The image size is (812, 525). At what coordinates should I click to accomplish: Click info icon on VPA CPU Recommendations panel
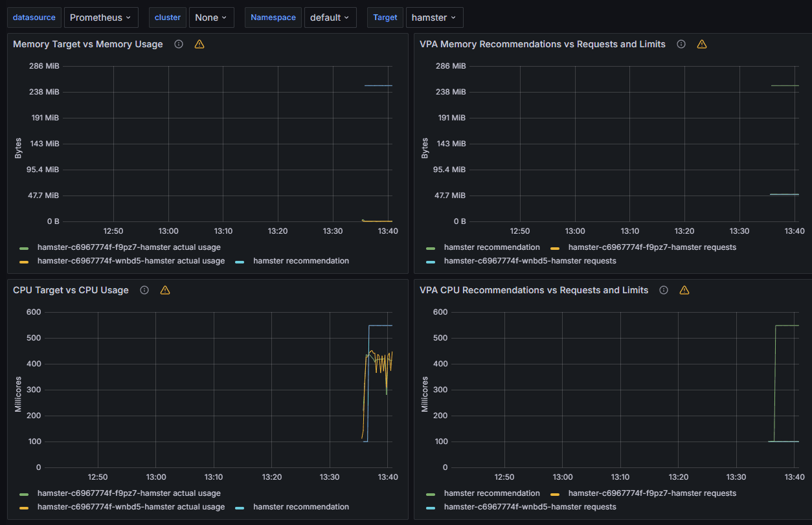664,290
